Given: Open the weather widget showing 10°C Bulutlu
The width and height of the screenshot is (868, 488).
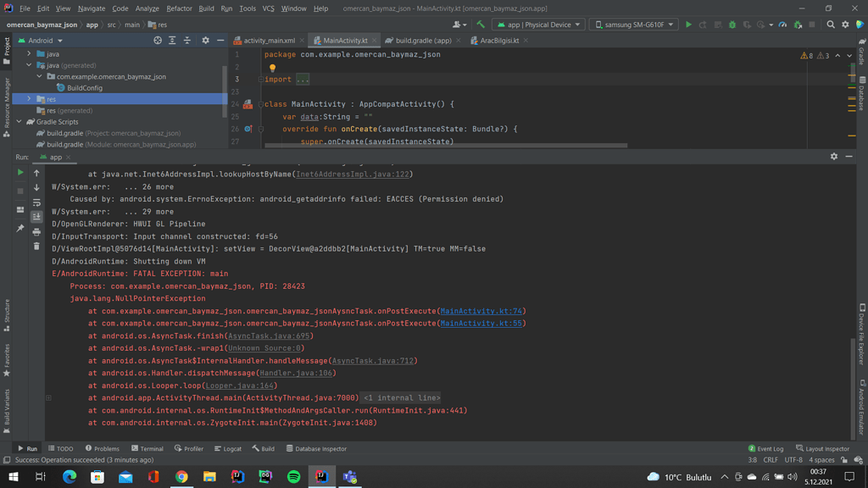Looking at the screenshot, I should click(678, 477).
